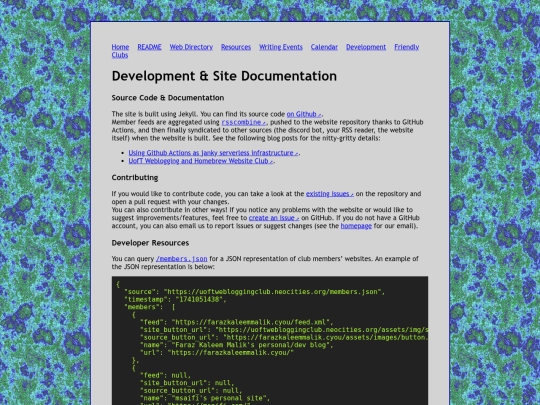Click the 'Development & Site Documentation' heading
Screen dimensions: 540x405
(224, 76)
